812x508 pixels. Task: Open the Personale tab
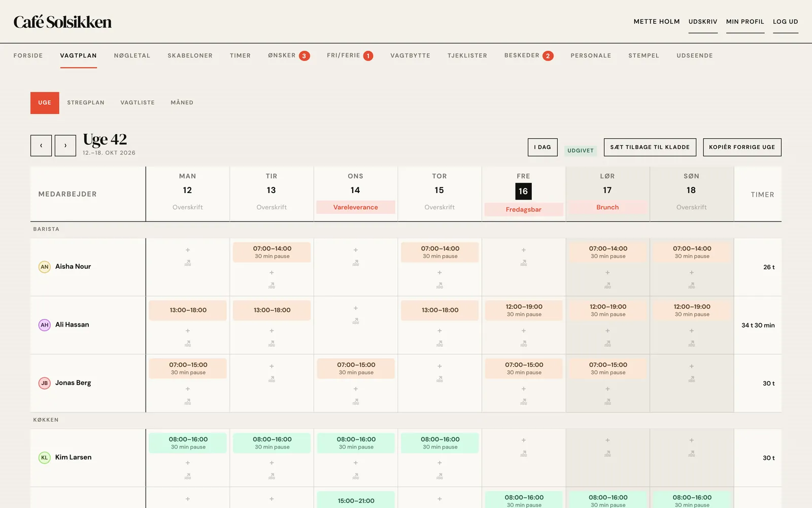(x=591, y=56)
